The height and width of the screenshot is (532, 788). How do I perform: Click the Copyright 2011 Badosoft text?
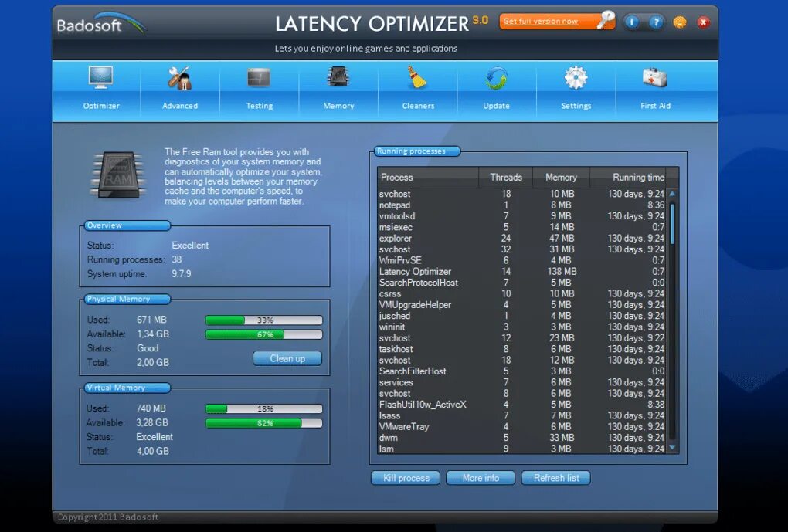(108, 517)
